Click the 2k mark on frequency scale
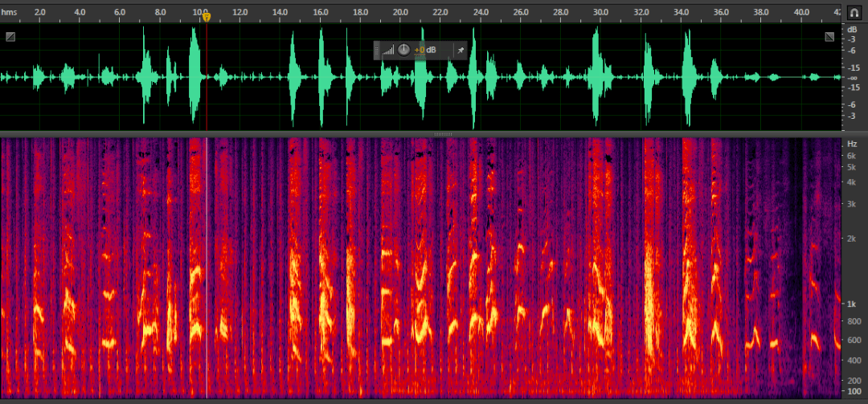868x404 pixels. coord(852,238)
